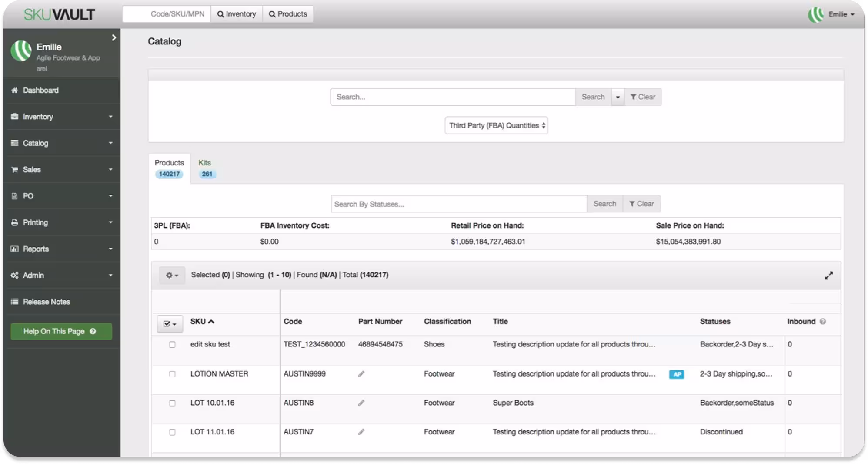Click Search next to the main search box
Viewport: 868px width, 464px height.
point(593,97)
